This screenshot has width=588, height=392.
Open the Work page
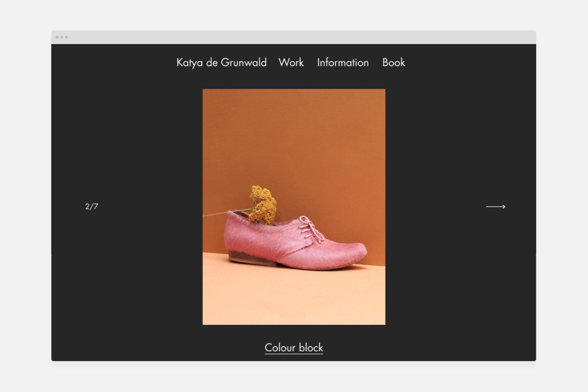pos(291,62)
